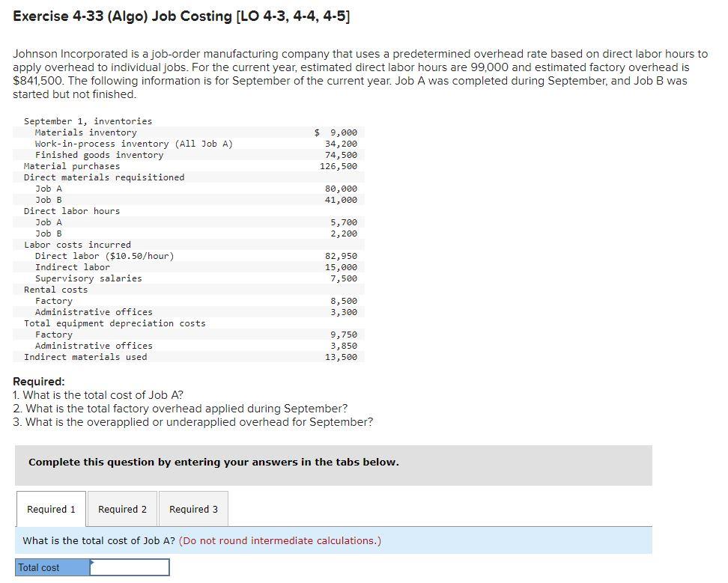
Task: Click the Factory rental costs value
Action: [x=346, y=300]
